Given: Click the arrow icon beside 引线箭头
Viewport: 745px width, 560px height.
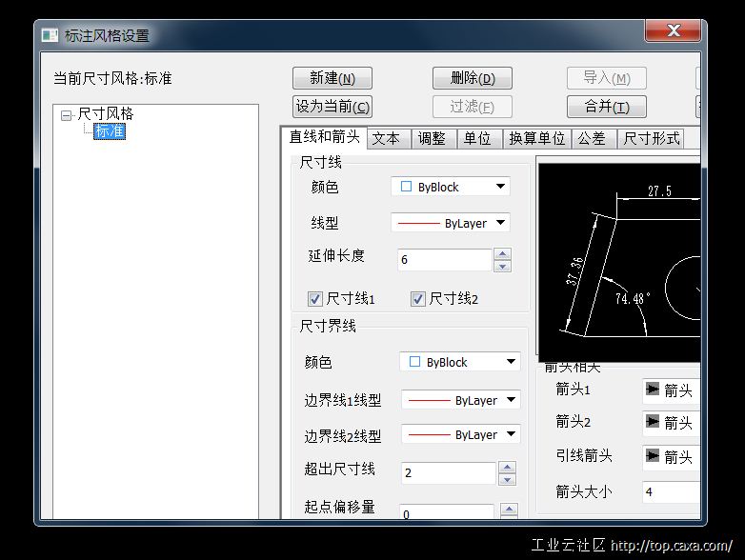Looking at the screenshot, I should tap(653, 456).
